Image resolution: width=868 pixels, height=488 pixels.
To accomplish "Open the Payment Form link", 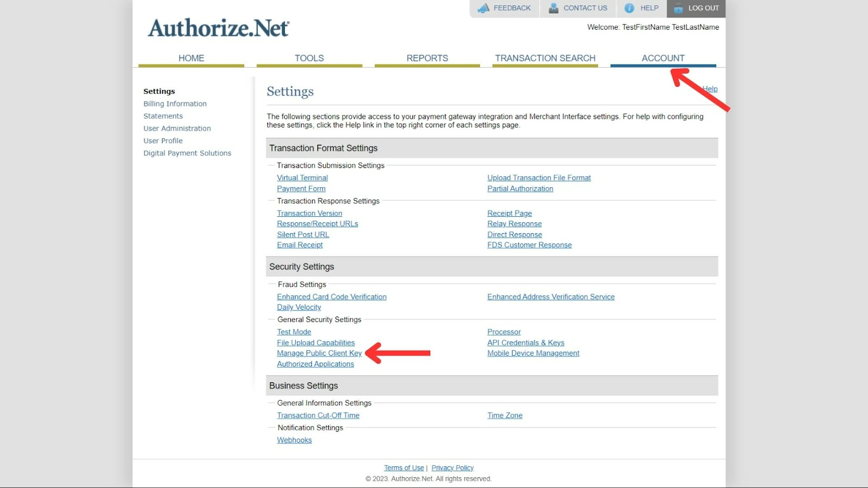I will click(x=301, y=189).
